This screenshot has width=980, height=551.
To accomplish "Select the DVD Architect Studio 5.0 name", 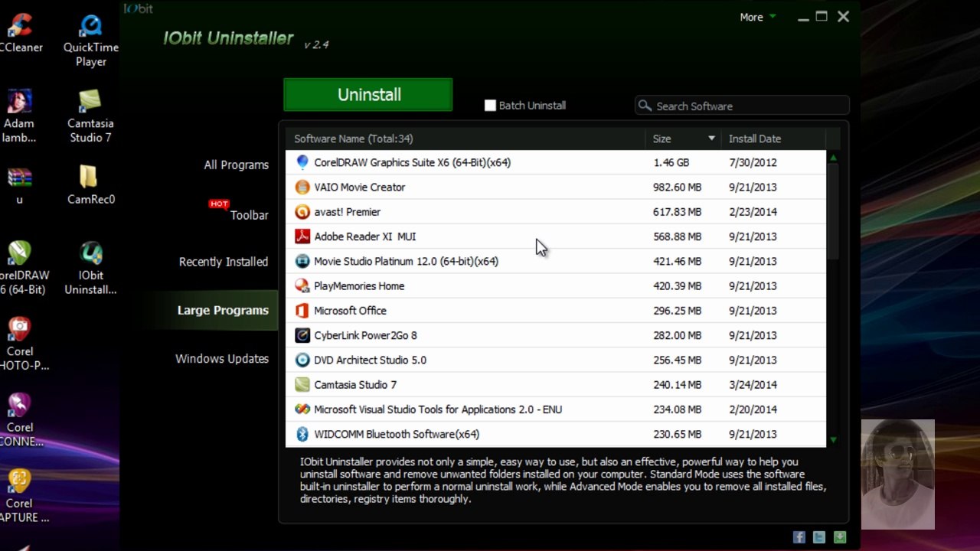I will (x=370, y=360).
